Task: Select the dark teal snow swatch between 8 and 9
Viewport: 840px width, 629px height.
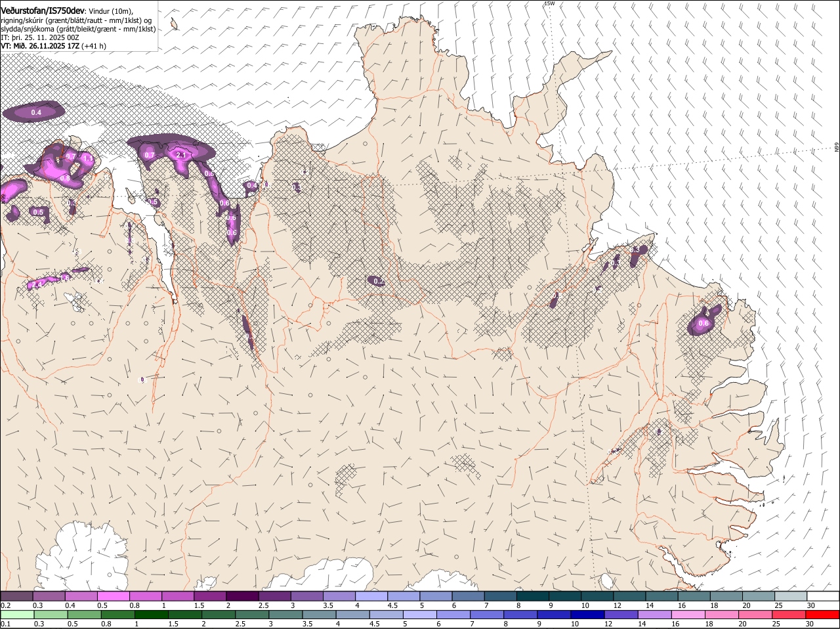Action: point(533,596)
